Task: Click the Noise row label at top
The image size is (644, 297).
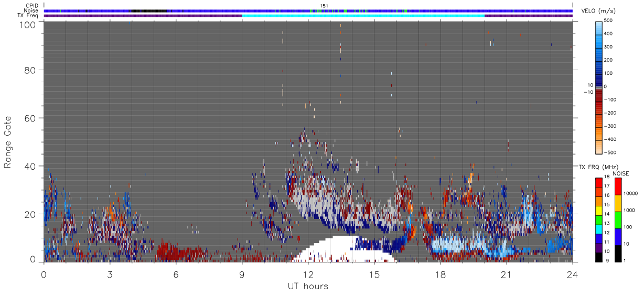Action: 31,10
